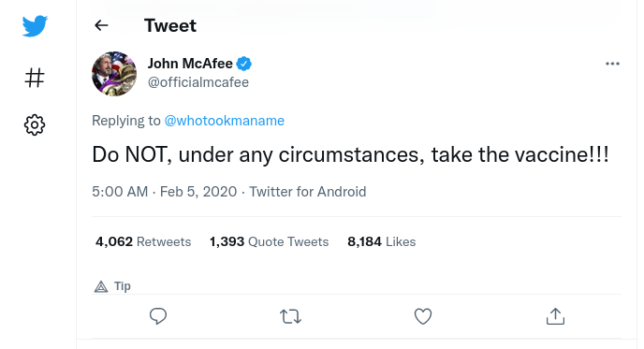Open the share tweet upload icon
The height and width of the screenshot is (349, 644).
[x=555, y=316]
